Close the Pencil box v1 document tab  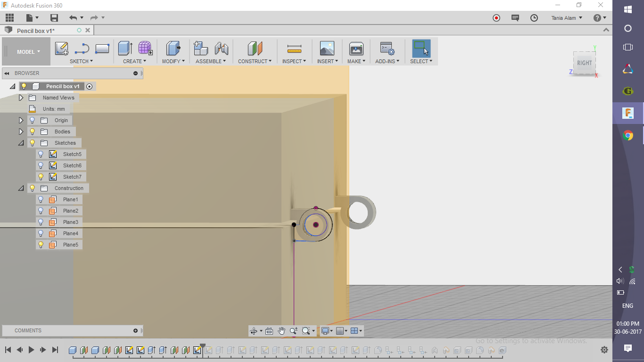(87, 30)
